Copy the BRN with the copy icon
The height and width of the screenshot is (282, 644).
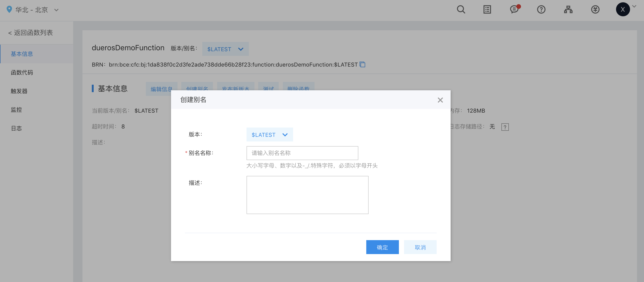pyautogui.click(x=362, y=65)
